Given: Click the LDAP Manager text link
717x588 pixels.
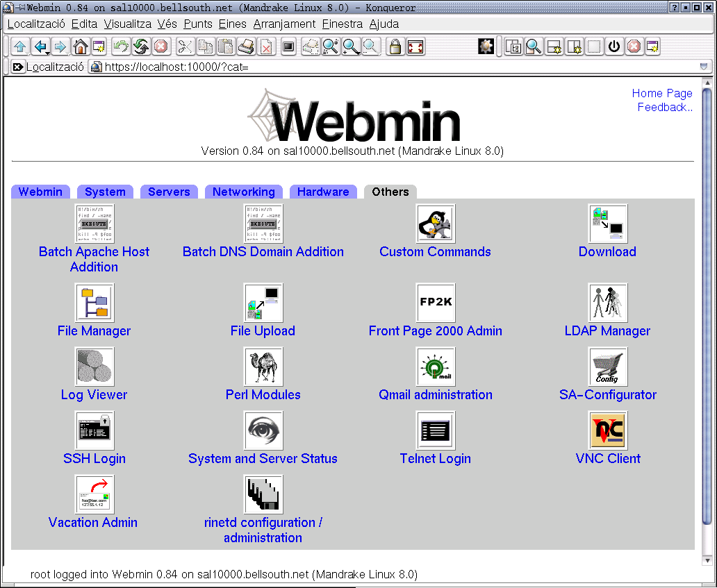Looking at the screenshot, I should [608, 330].
